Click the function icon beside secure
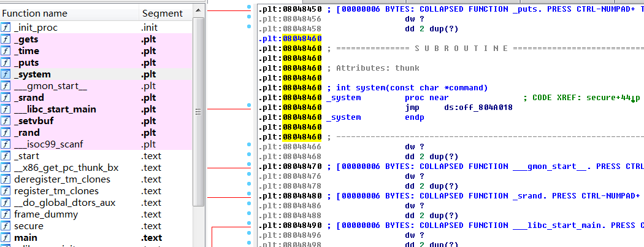This screenshot has height=247, width=644. pos(6,226)
